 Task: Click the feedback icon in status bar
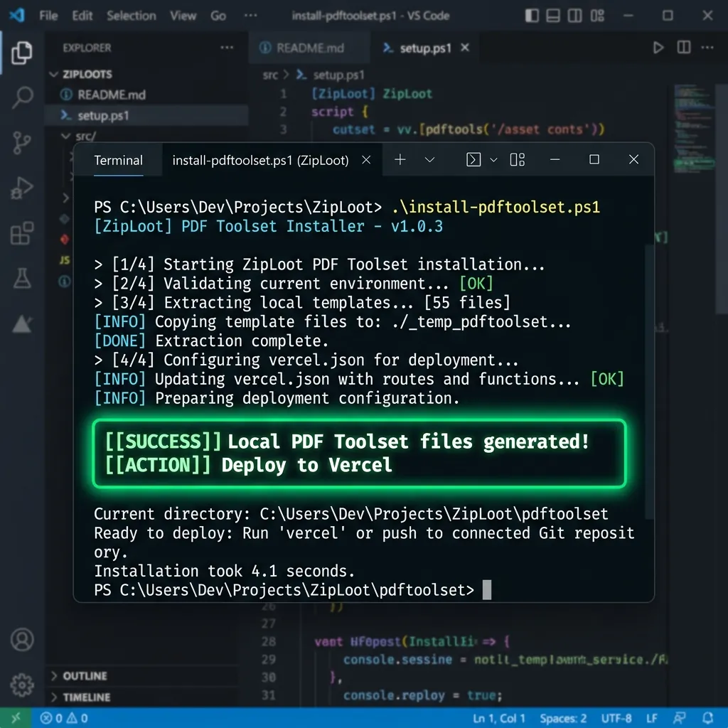pos(680,718)
